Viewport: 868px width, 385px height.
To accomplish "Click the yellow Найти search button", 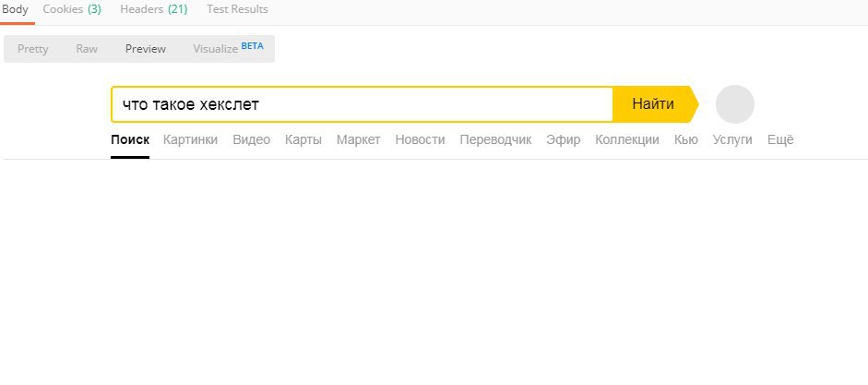I will 655,104.
